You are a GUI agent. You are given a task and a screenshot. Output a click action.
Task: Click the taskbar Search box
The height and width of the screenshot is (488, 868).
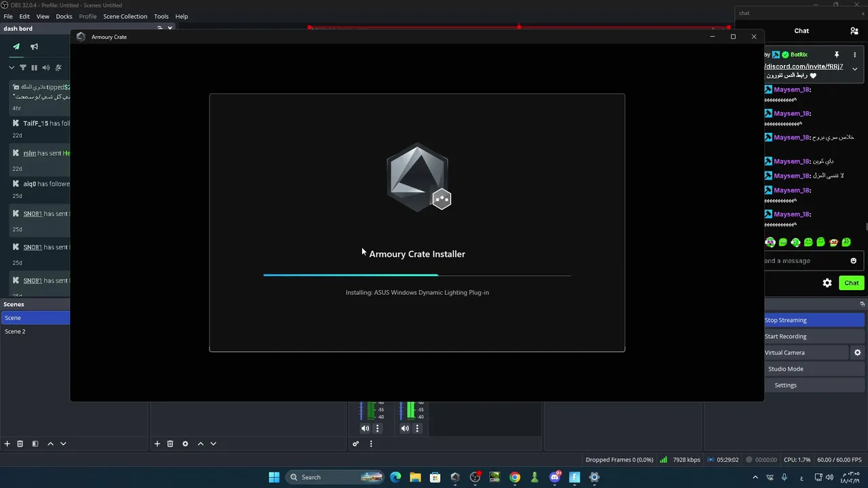click(x=335, y=477)
